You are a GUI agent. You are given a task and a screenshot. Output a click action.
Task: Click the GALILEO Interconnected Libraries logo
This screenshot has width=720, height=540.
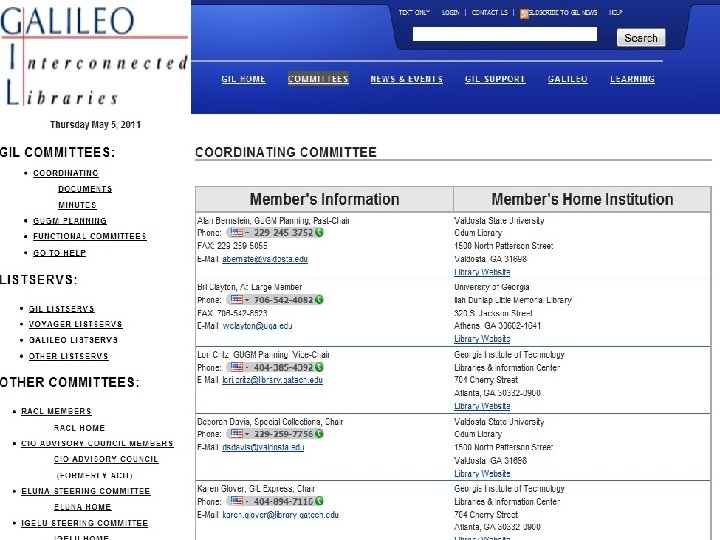click(x=94, y=56)
